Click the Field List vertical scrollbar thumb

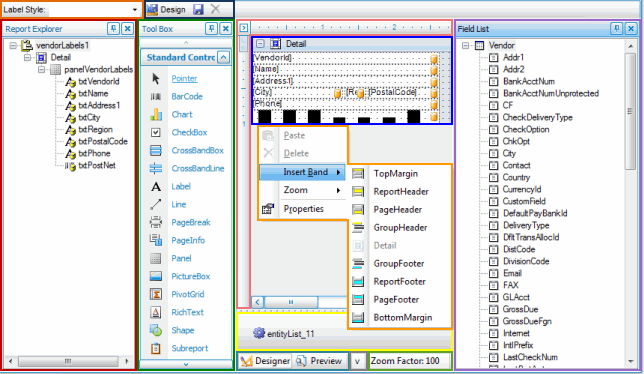630,111
